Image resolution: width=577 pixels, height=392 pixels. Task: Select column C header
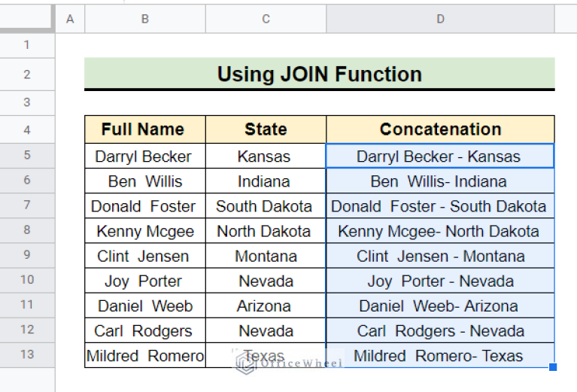click(x=266, y=19)
